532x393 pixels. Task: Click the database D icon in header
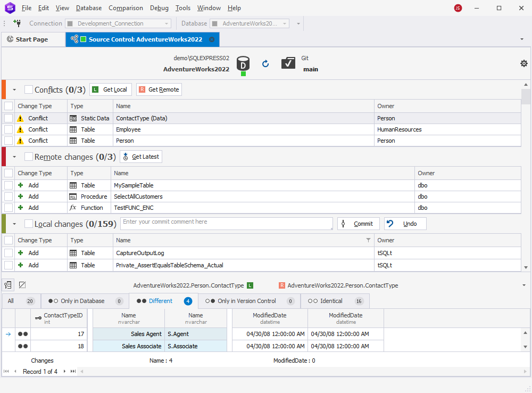[243, 63]
